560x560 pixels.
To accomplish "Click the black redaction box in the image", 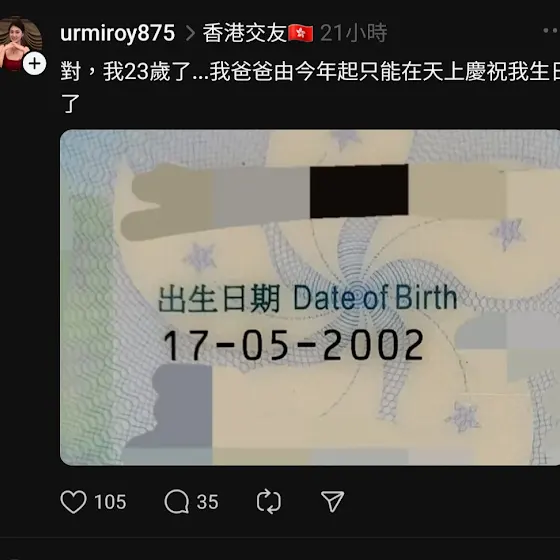I will [x=359, y=191].
